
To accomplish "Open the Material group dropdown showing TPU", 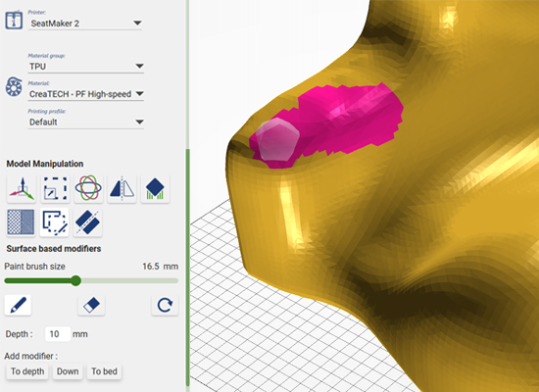I will point(86,67).
